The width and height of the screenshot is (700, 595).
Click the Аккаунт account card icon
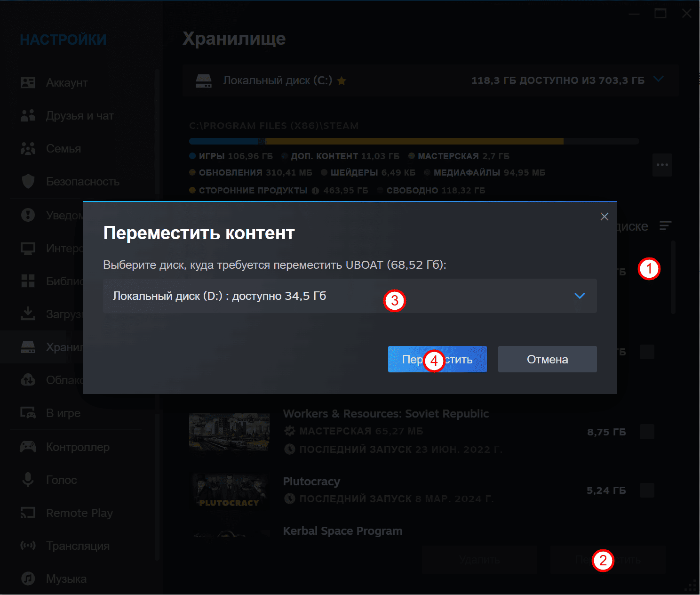click(x=28, y=83)
